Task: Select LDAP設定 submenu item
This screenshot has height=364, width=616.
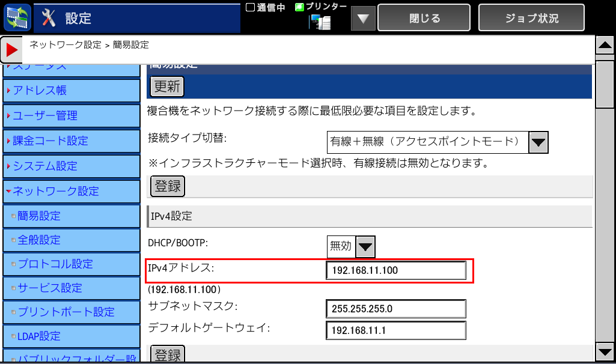Action: [x=72, y=336]
